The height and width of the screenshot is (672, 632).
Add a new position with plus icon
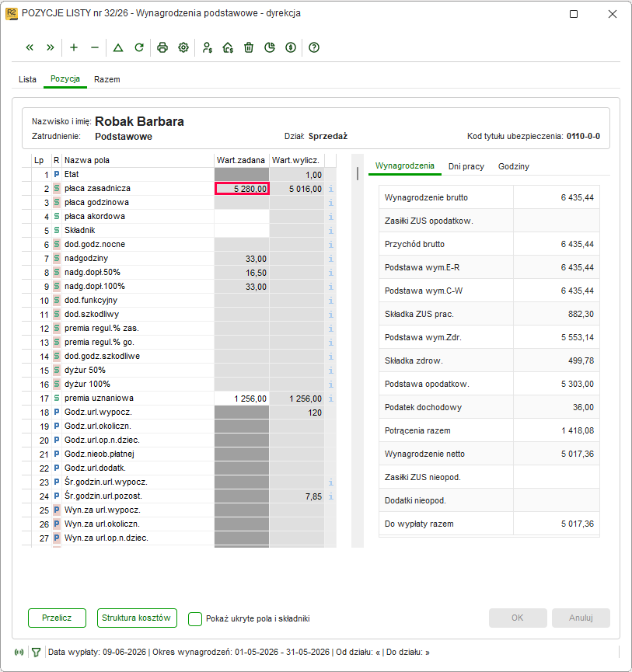click(x=74, y=47)
